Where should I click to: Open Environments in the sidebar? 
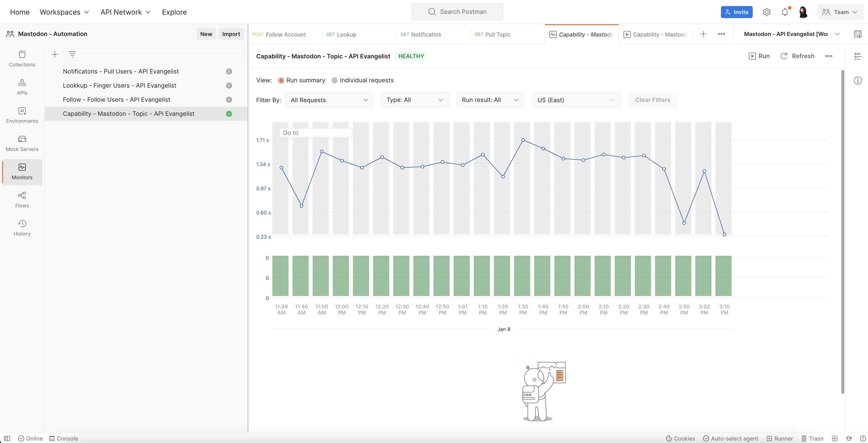pyautogui.click(x=22, y=115)
